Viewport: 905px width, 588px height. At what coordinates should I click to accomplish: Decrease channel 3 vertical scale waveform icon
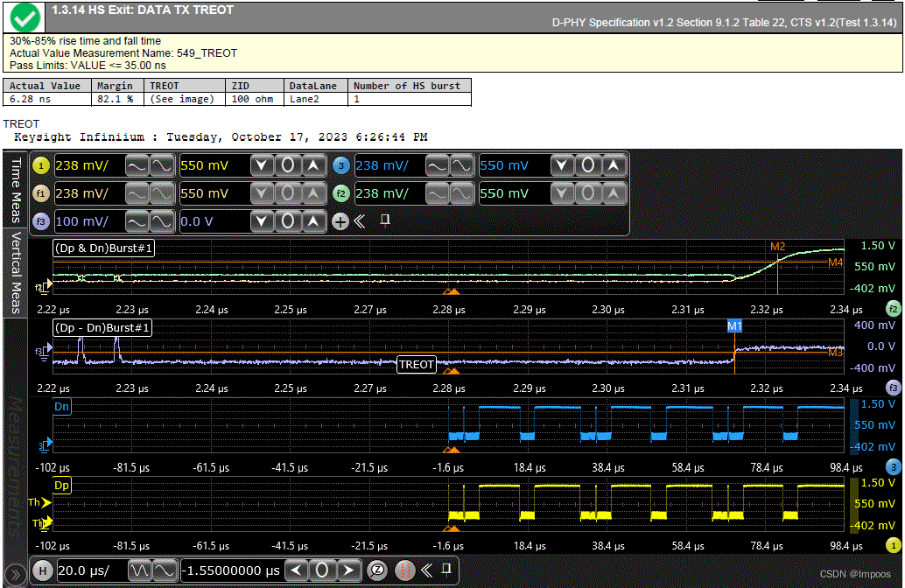(437, 166)
